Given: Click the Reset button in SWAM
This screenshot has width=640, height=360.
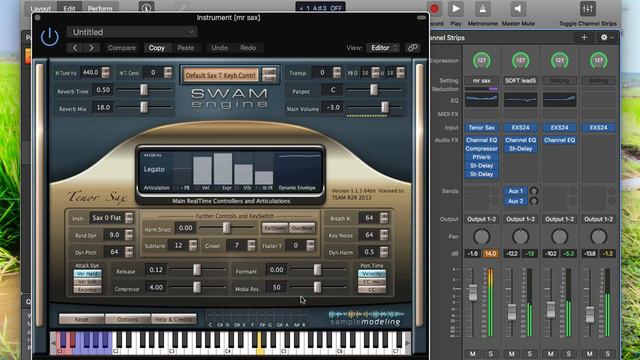Looking at the screenshot, I should [x=81, y=319].
